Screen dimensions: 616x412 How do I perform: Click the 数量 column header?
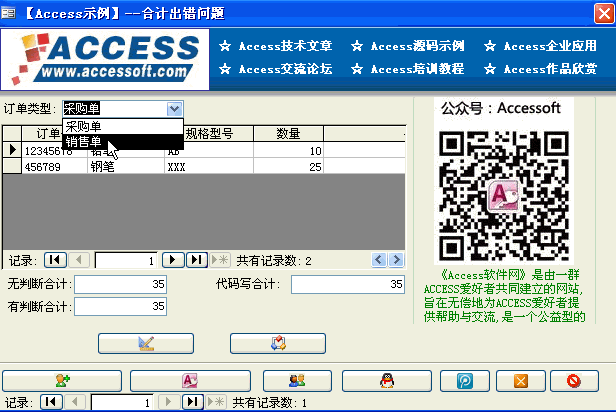point(288,134)
